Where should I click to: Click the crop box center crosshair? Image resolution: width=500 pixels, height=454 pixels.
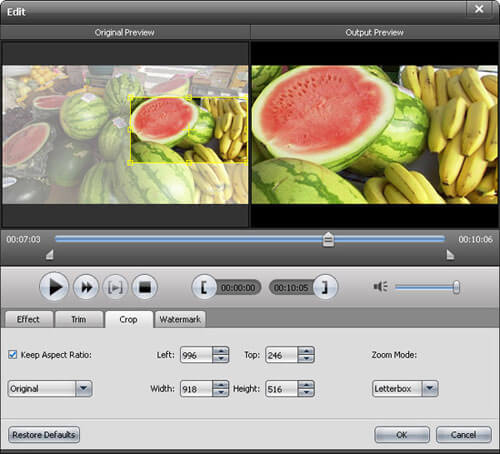point(189,130)
